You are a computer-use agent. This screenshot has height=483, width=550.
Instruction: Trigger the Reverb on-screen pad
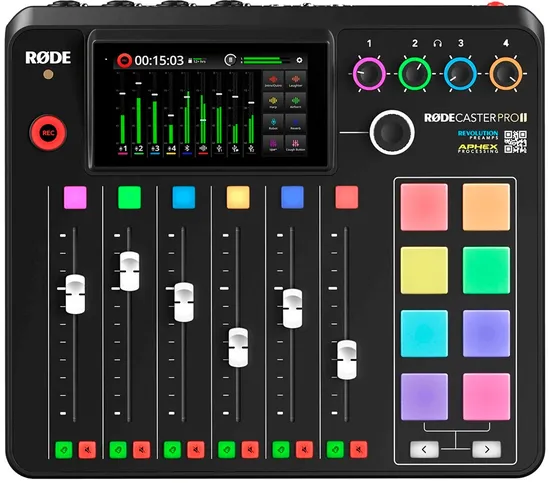[x=295, y=123]
